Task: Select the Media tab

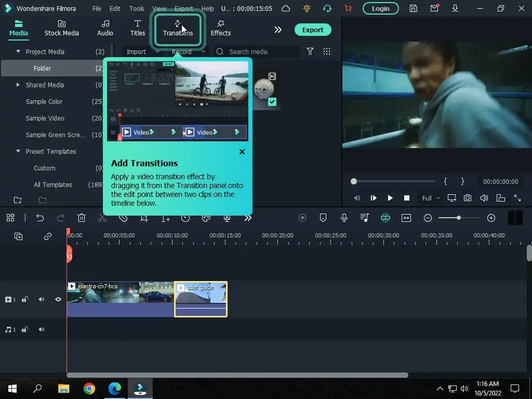Action: 19,28
